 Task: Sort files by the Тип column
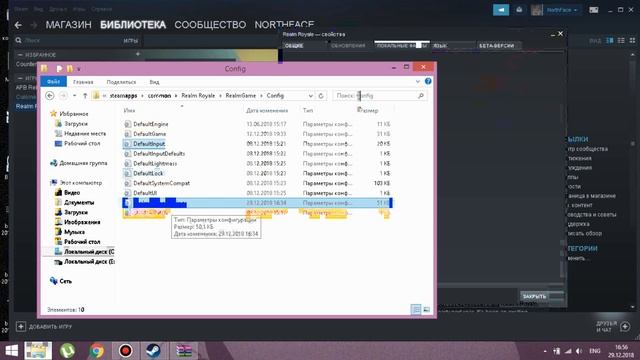[x=308, y=111]
